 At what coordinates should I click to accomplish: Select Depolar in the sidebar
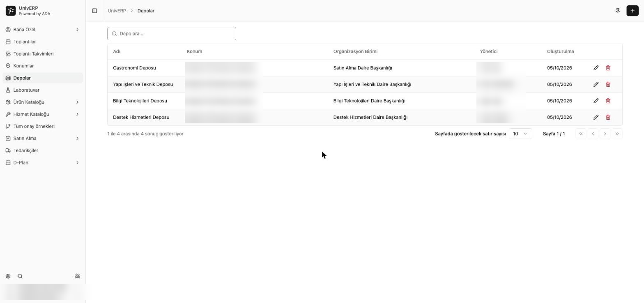[x=43, y=78]
